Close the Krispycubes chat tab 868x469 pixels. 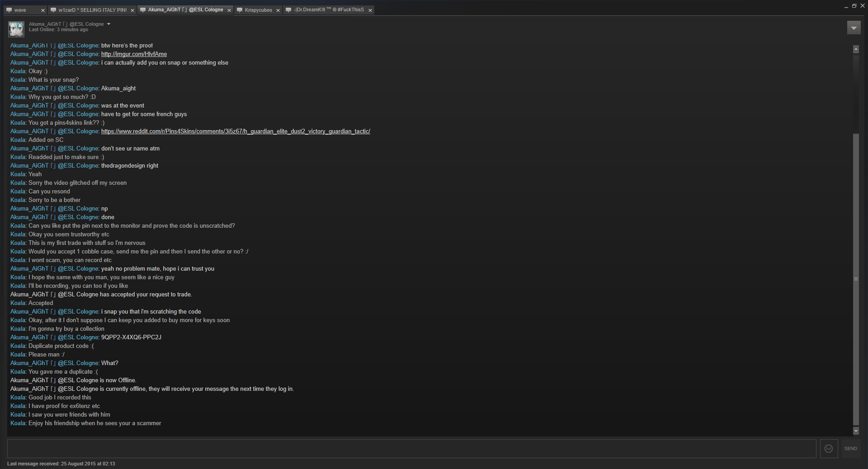pos(278,10)
